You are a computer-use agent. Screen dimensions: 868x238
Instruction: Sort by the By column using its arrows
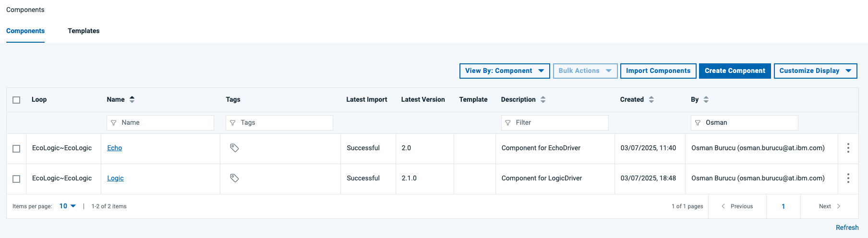(706, 99)
